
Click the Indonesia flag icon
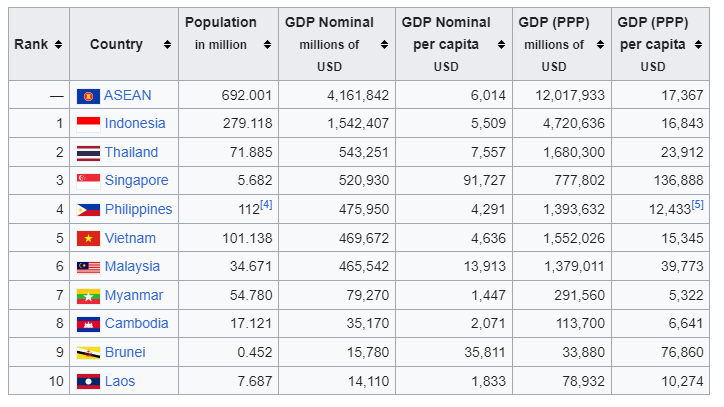pos(88,124)
